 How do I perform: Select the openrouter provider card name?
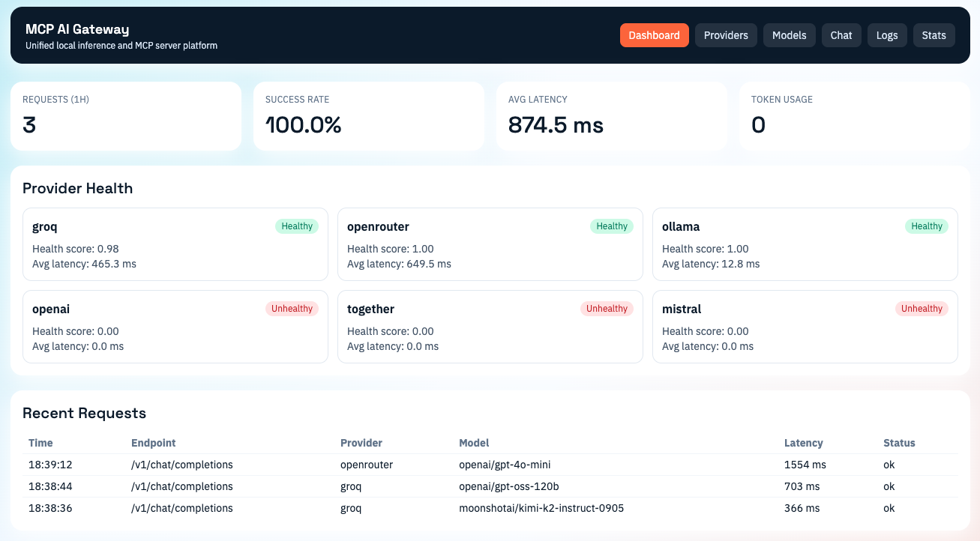coord(378,226)
